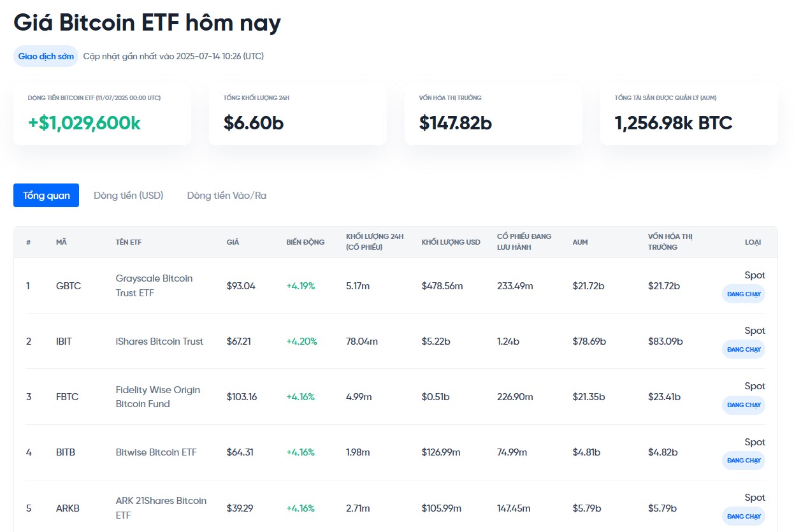794x532 pixels.
Task: Open Bitwise Bitcoin ETF link
Action: tap(156, 452)
